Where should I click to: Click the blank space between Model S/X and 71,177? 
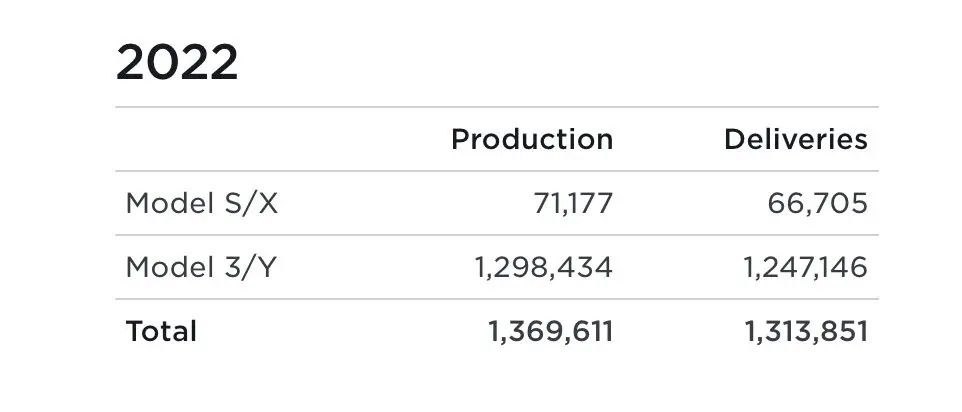(406, 203)
